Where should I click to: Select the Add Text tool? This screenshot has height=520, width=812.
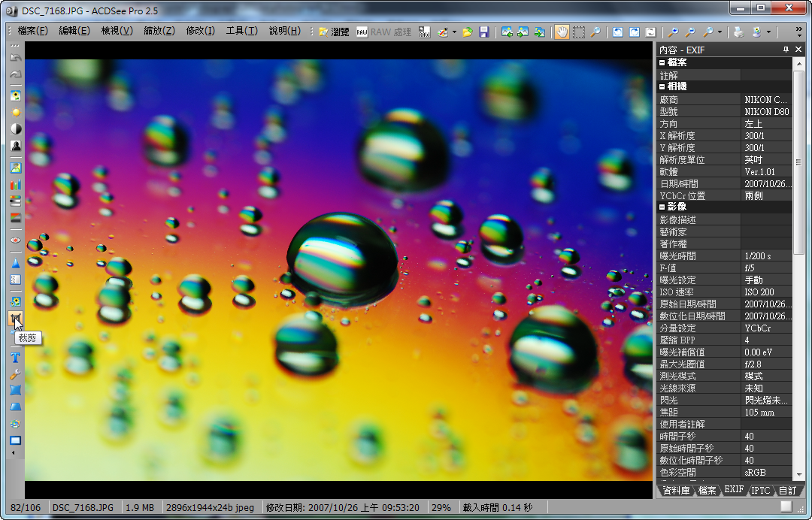(x=15, y=357)
